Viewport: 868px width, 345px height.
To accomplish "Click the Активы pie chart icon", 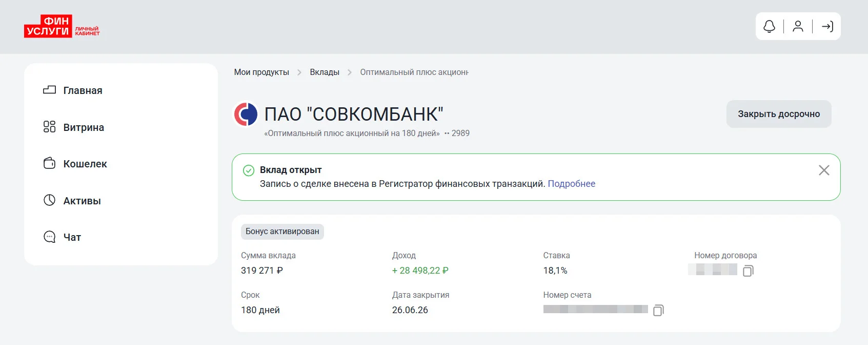I will click(x=49, y=200).
